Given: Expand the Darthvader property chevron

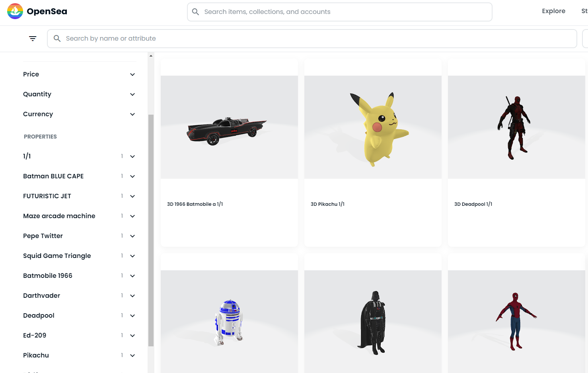Looking at the screenshot, I should click(x=132, y=296).
